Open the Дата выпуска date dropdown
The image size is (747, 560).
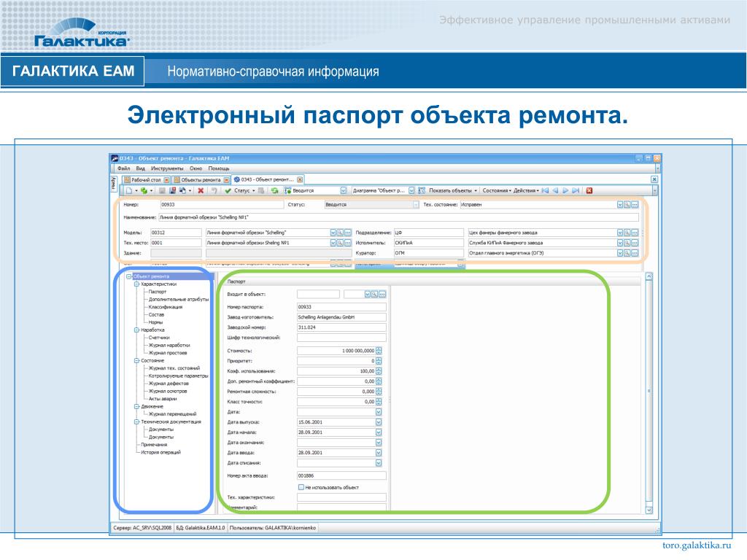tap(379, 422)
